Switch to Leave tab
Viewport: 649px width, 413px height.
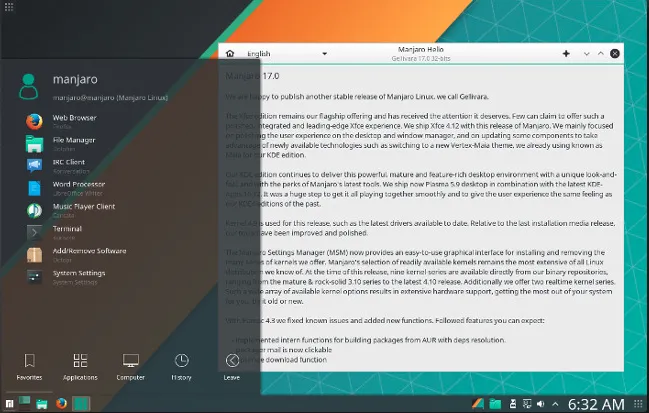pyautogui.click(x=232, y=367)
